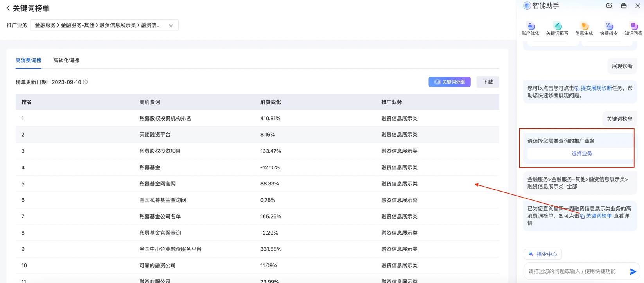Click keyword 天使融资平台

(x=155, y=135)
